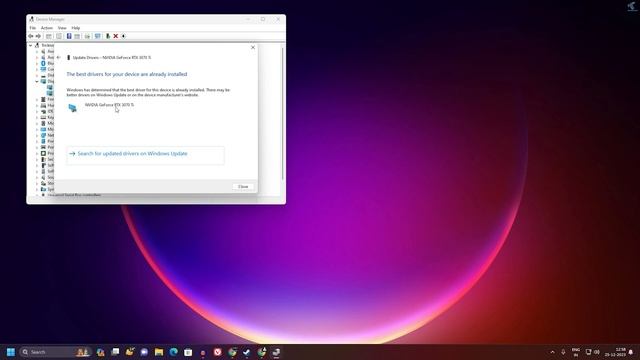Open the Vivaldi browser taskbar icon
The image size is (640, 360).
[x=218, y=352]
